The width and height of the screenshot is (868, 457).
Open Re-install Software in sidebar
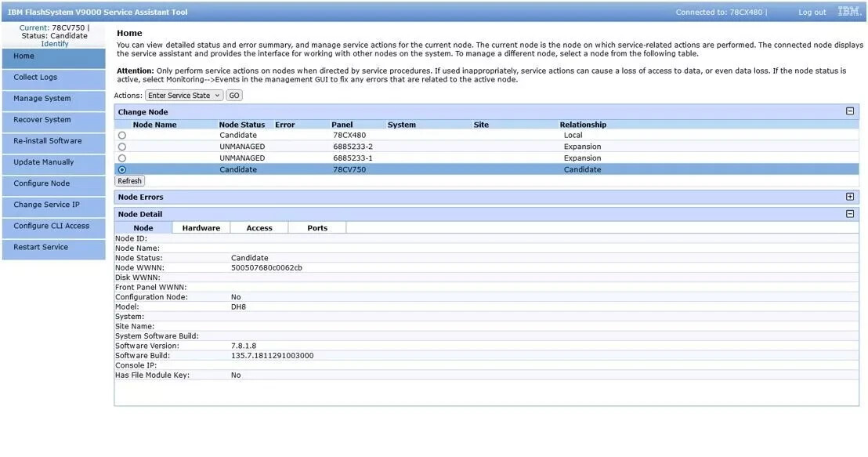click(54, 143)
